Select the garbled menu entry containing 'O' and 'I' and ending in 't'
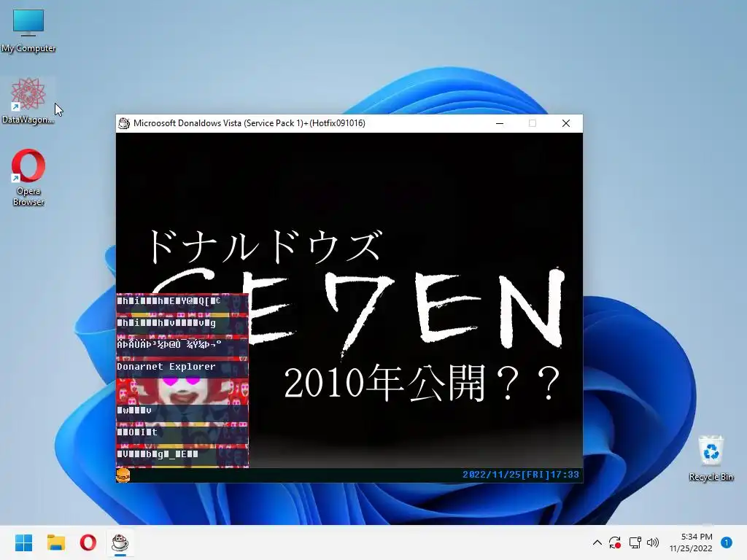Image resolution: width=747 pixels, height=560 pixels. (182, 432)
